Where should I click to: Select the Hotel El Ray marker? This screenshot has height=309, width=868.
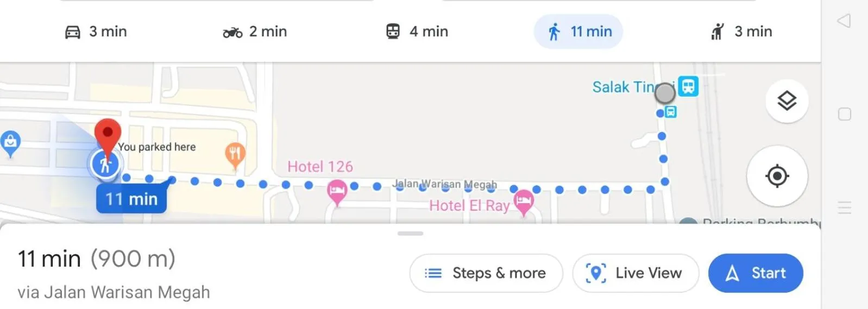(x=523, y=201)
